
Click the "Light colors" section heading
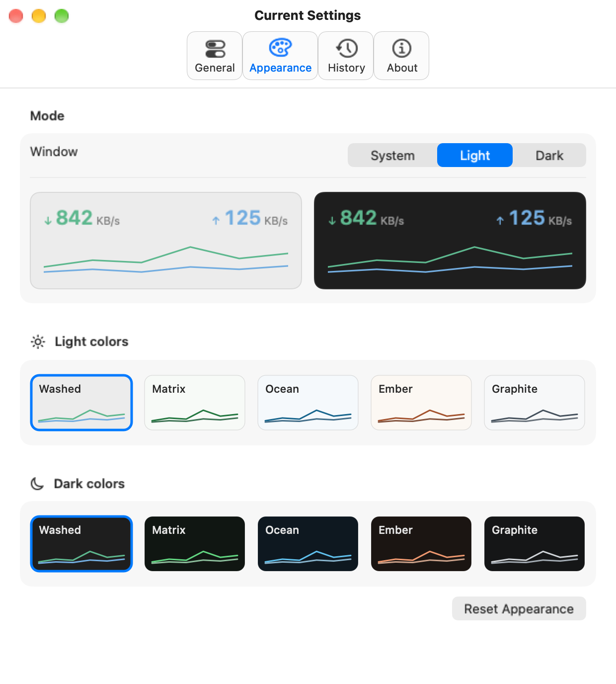coord(91,342)
